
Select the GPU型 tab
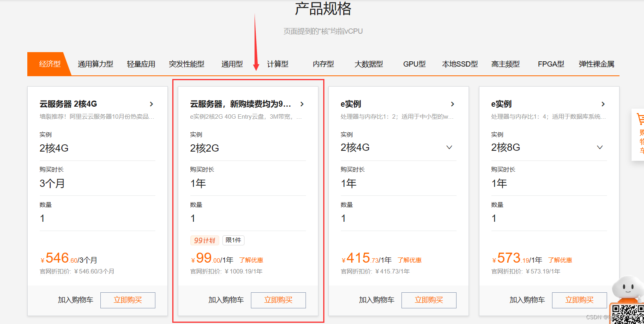tap(414, 64)
